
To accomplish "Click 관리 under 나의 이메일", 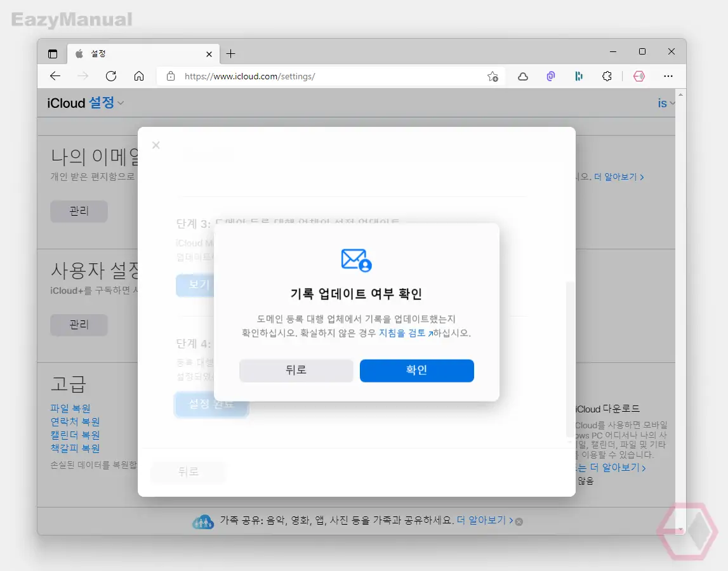I will (79, 211).
